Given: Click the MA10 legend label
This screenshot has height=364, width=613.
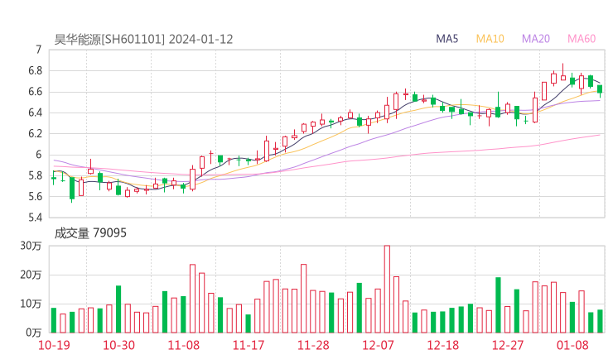Looking at the screenshot, I should (490, 39).
